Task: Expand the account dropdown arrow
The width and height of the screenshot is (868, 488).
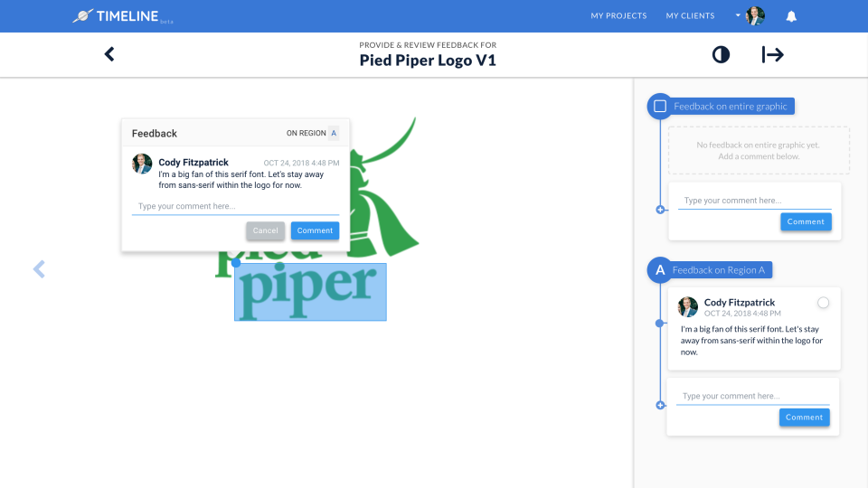Action: [738, 15]
